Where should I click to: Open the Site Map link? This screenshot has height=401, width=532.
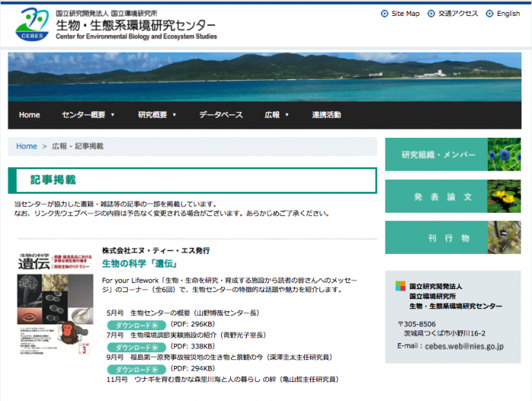coord(405,14)
